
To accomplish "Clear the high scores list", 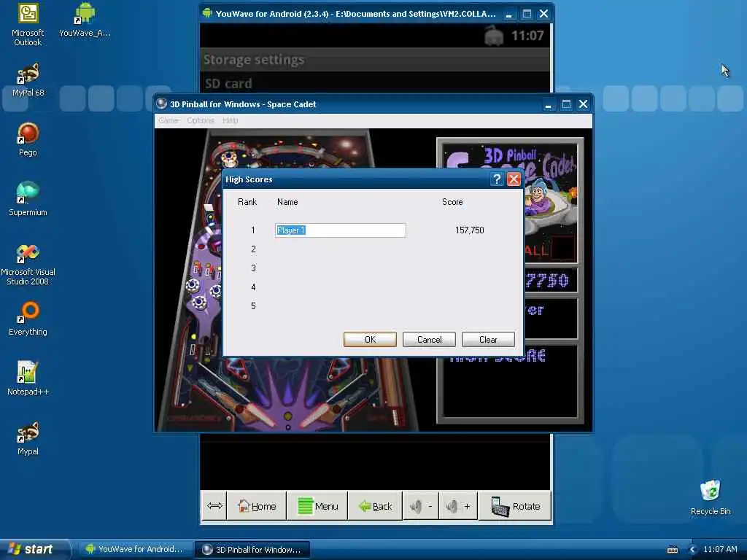I will [x=488, y=340].
